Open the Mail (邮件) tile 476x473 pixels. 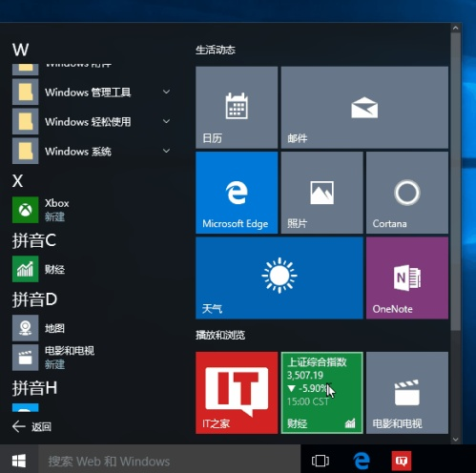(364, 107)
